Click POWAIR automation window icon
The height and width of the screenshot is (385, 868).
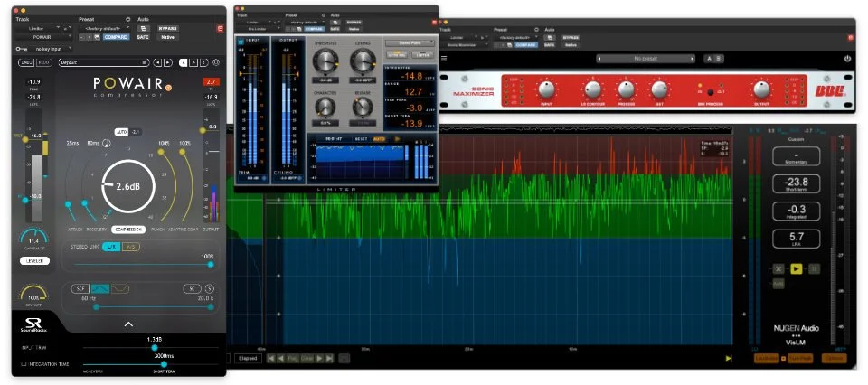pyautogui.click(x=143, y=28)
